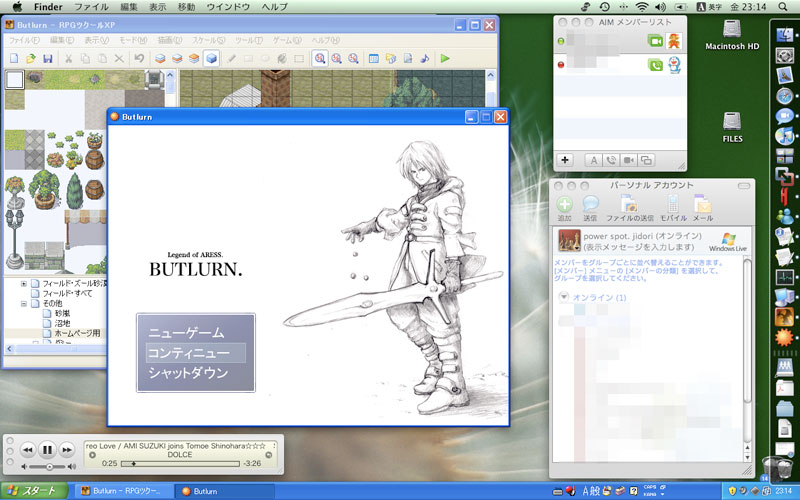
Task: Select the Mario buddy avatar in AIM list
Action: (x=674, y=41)
